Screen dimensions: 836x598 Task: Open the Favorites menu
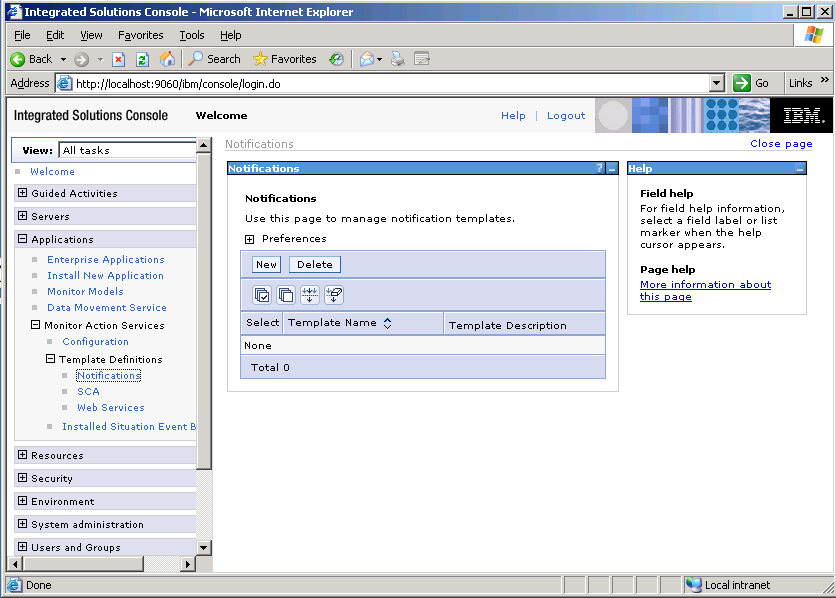coord(141,35)
